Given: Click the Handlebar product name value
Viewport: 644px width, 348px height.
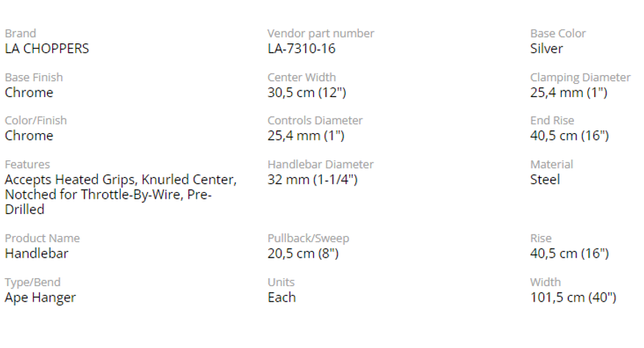Looking at the screenshot, I should tap(36, 254).
